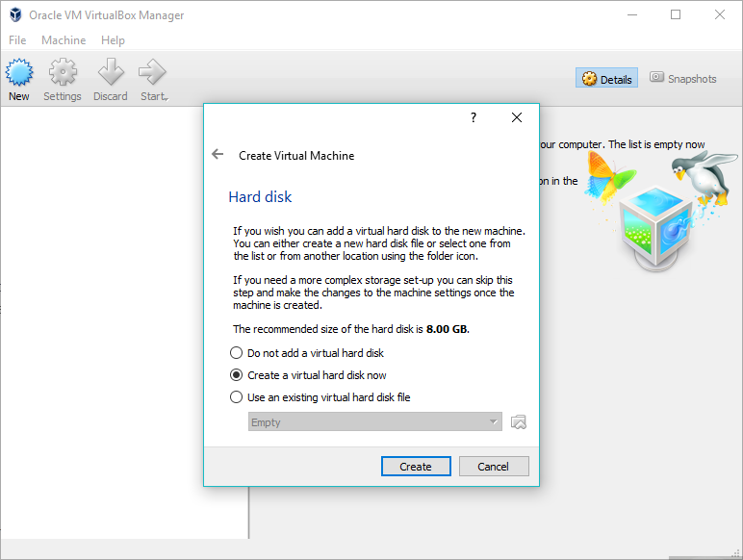Click the Discard toolbar icon
743x560 pixels.
click(111, 72)
